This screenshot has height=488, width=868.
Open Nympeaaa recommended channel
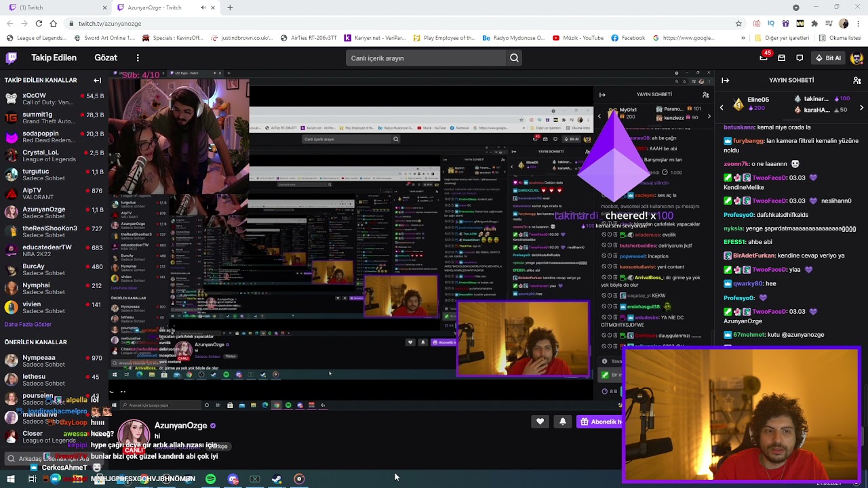pyautogui.click(x=54, y=361)
